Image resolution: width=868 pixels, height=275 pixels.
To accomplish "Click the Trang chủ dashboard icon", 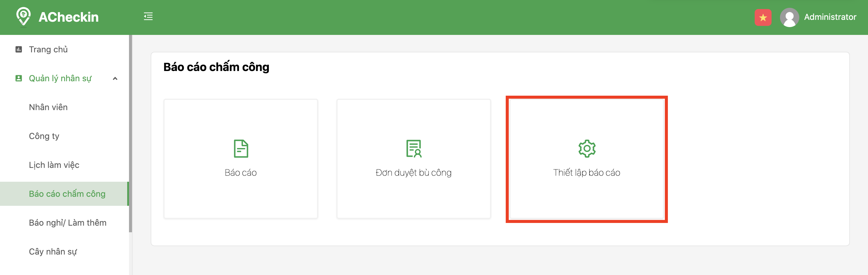I will click(x=19, y=49).
